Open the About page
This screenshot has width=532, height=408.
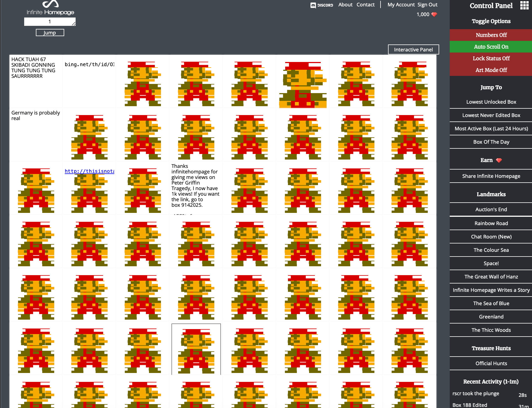point(345,5)
